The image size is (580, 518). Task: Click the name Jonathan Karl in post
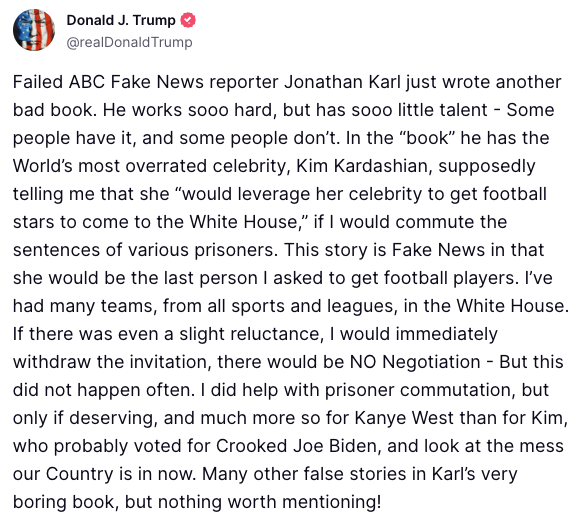point(342,82)
